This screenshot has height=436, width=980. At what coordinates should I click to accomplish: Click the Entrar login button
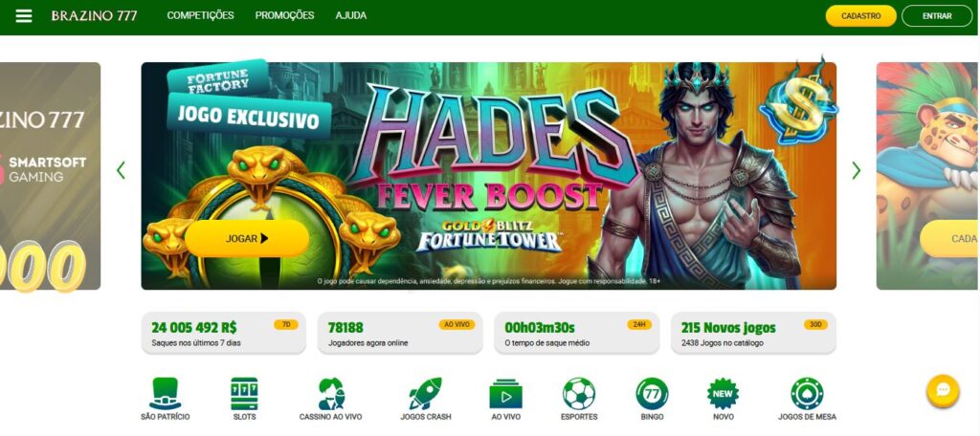pos(937,16)
